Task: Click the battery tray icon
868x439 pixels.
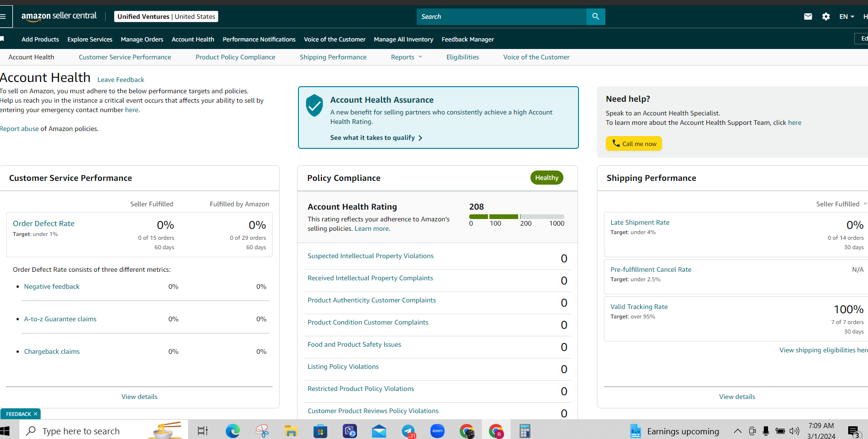Action: tap(780, 431)
